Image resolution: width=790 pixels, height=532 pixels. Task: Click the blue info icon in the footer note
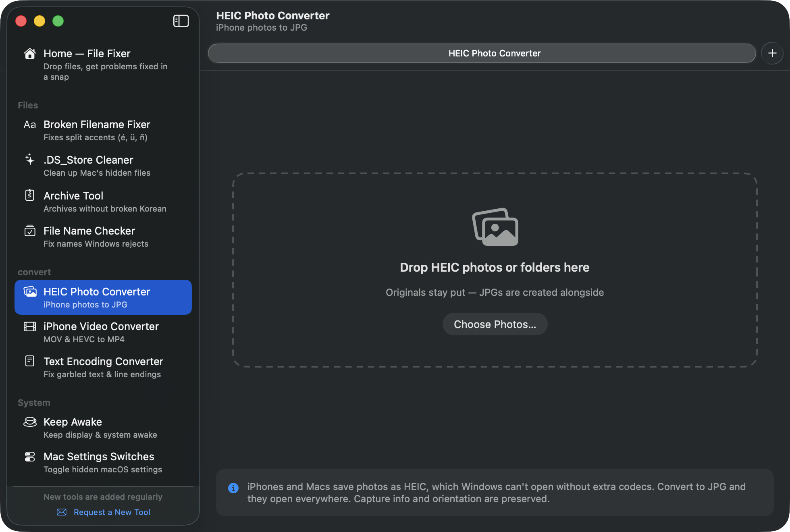point(233,488)
